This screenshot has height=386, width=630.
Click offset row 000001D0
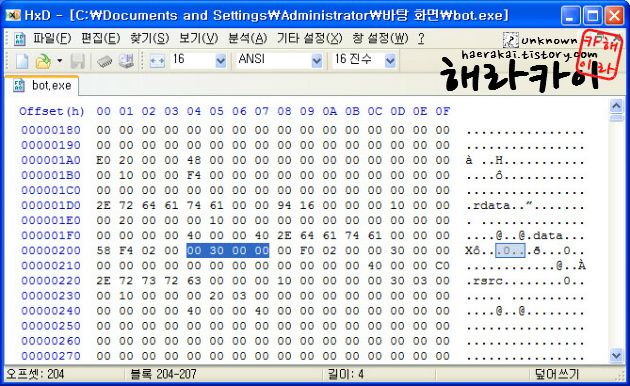coord(51,205)
